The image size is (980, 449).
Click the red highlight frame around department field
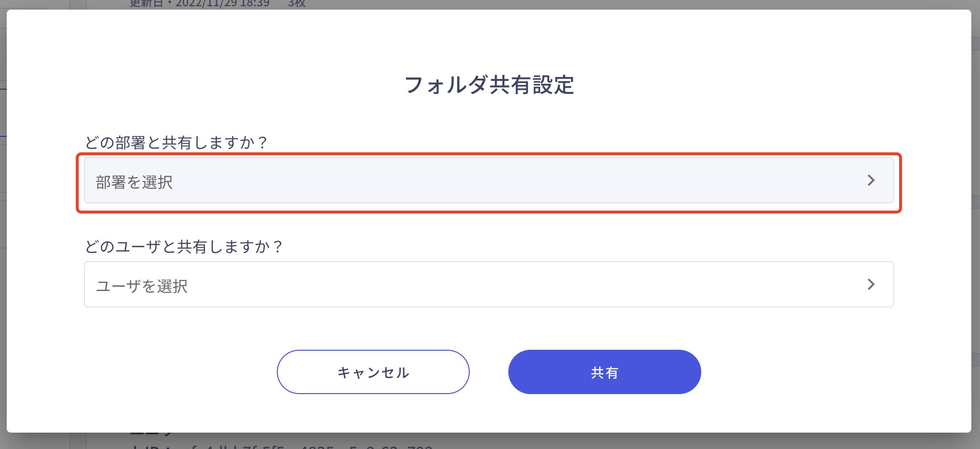tap(489, 154)
